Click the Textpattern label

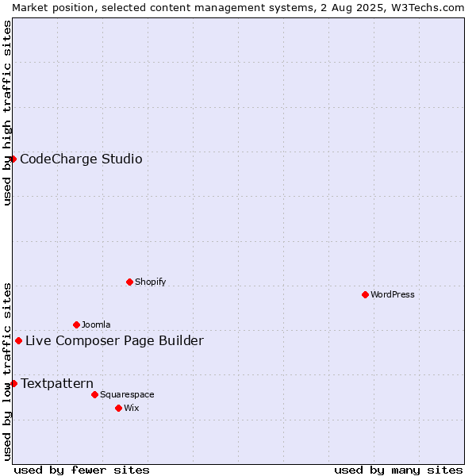tap(57, 384)
